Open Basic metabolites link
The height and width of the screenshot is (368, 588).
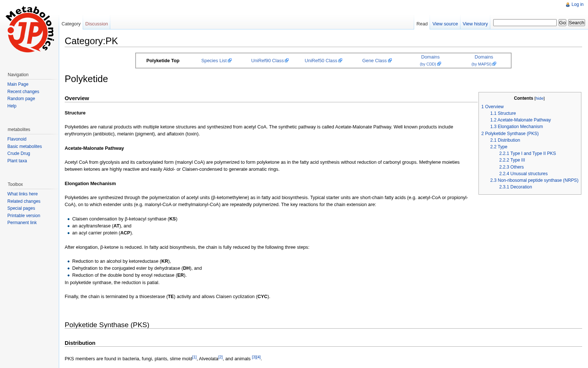coord(25,146)
